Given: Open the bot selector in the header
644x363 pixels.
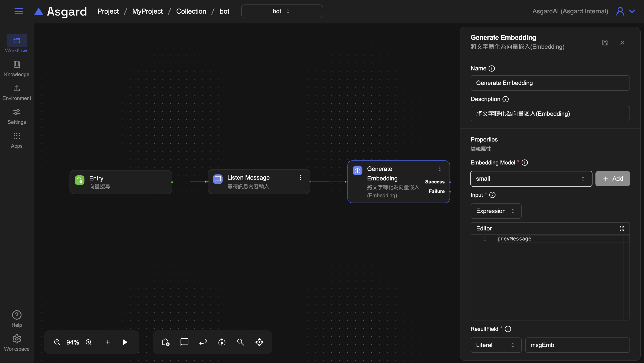Looking at the screenshot, I should (282, 11).
